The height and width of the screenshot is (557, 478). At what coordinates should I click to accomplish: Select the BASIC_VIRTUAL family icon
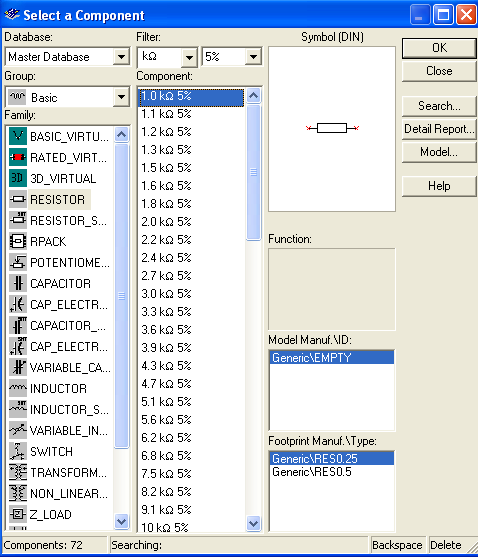pyautogui.click(x=18, y=136)
